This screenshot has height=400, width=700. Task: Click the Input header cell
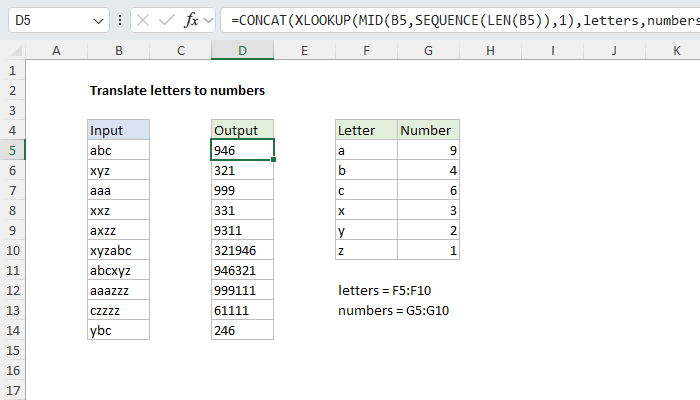point(118,130)
